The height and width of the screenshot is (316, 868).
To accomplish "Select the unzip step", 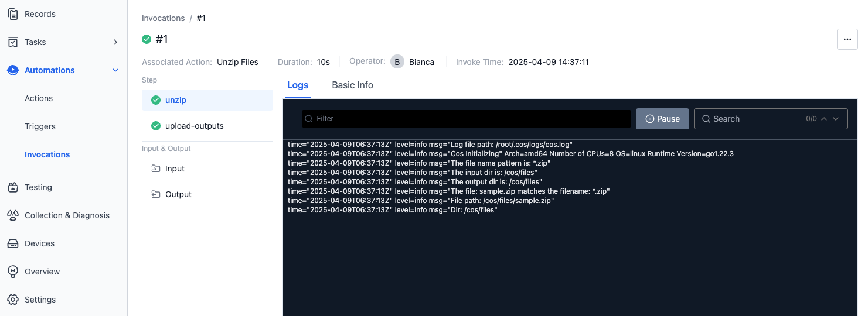I will (x=207, y=100).
